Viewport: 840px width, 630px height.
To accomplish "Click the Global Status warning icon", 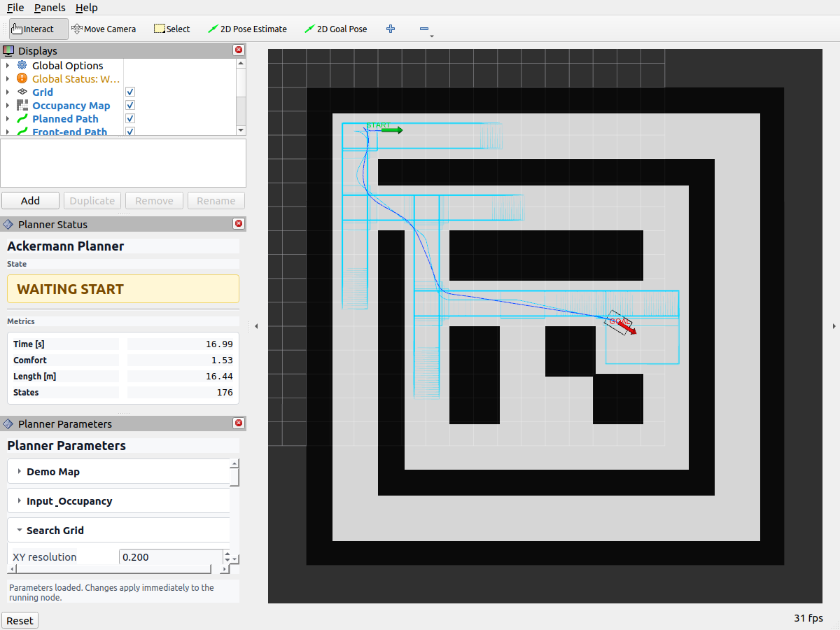I will (22, 78).
